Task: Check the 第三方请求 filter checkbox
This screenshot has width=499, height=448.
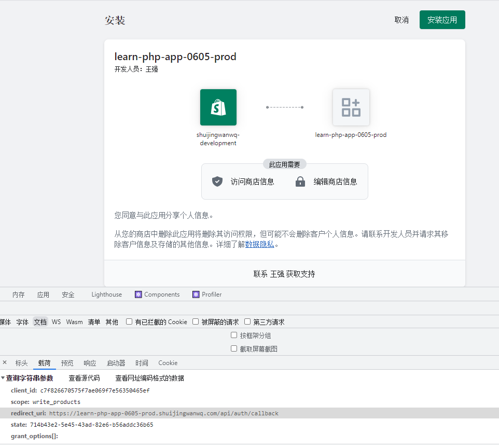Action: (x=247, y=322)
